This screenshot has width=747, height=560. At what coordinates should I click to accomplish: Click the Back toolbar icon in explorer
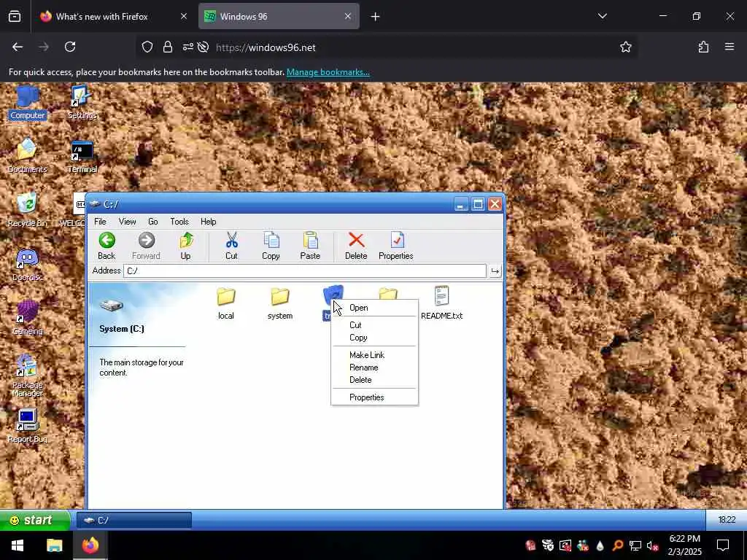107,246
